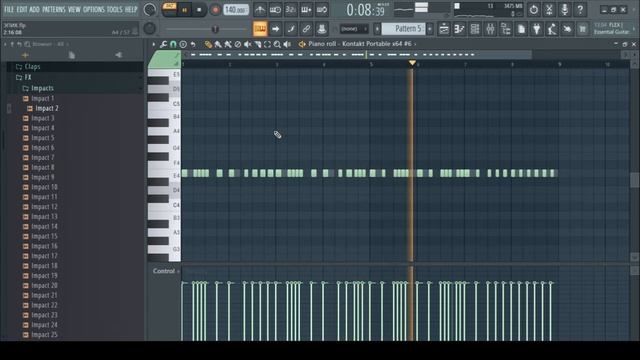Open audio editor scissors icon

tap(549, 9)
